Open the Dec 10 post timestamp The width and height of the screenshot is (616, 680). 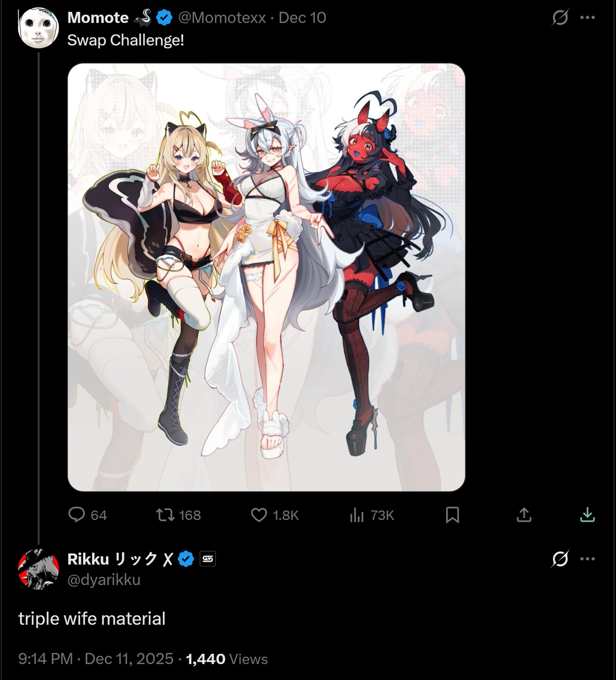[302, 17]
